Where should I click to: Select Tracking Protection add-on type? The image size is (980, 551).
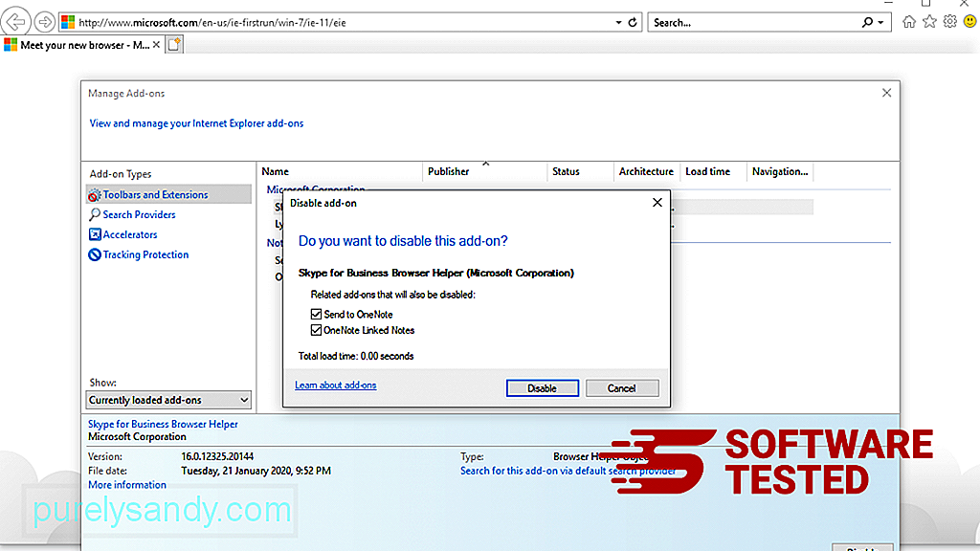click(145, 254)
